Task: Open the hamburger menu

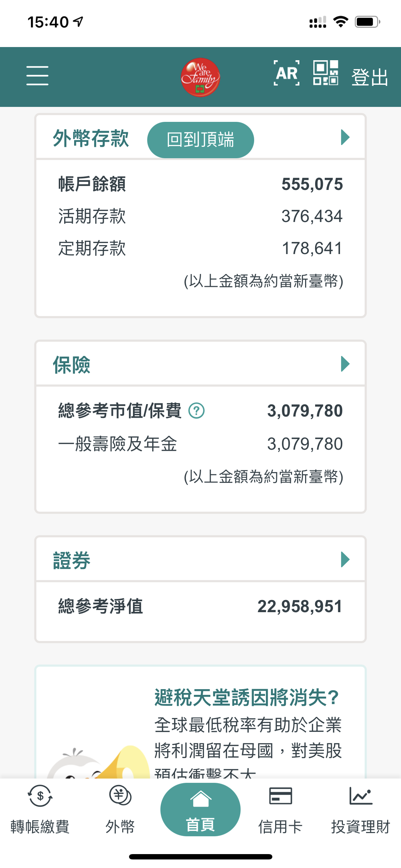Action: 37,76
